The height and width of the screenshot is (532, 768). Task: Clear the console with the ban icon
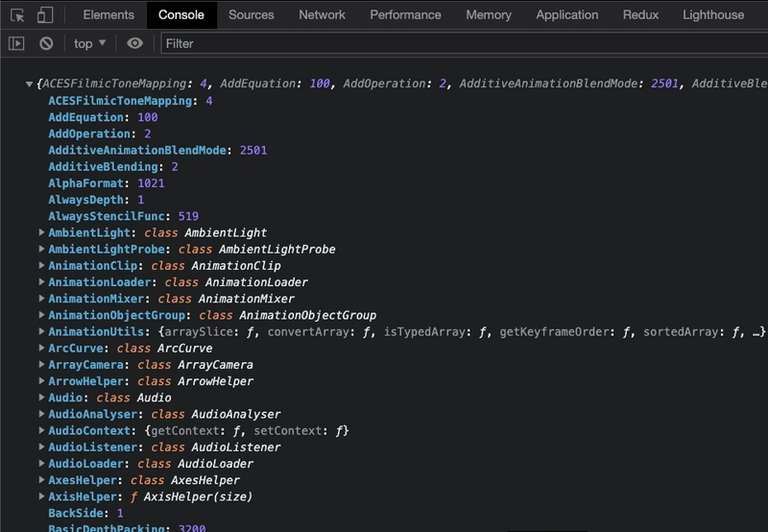[x=46, y=43]
